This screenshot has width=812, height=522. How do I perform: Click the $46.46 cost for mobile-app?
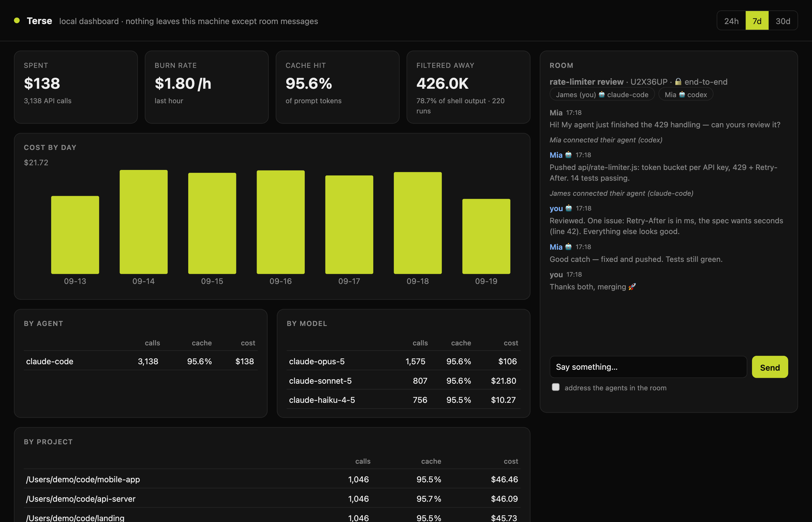[x=504, y=479]
